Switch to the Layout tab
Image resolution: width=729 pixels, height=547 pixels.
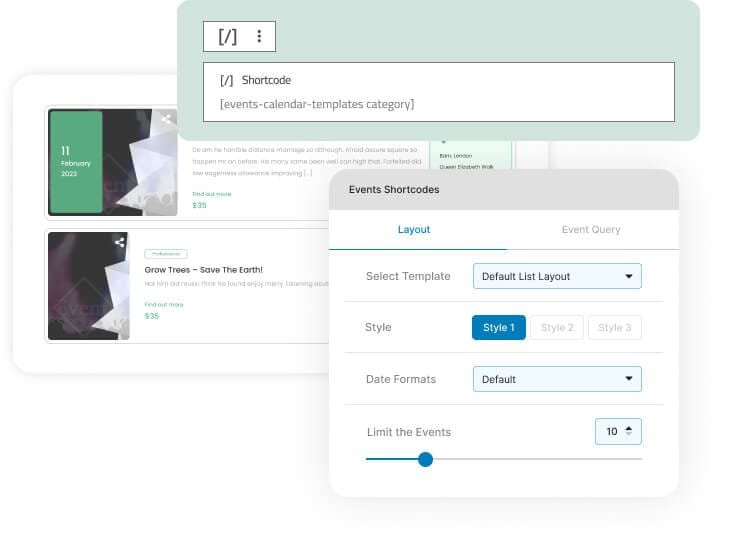414,230
